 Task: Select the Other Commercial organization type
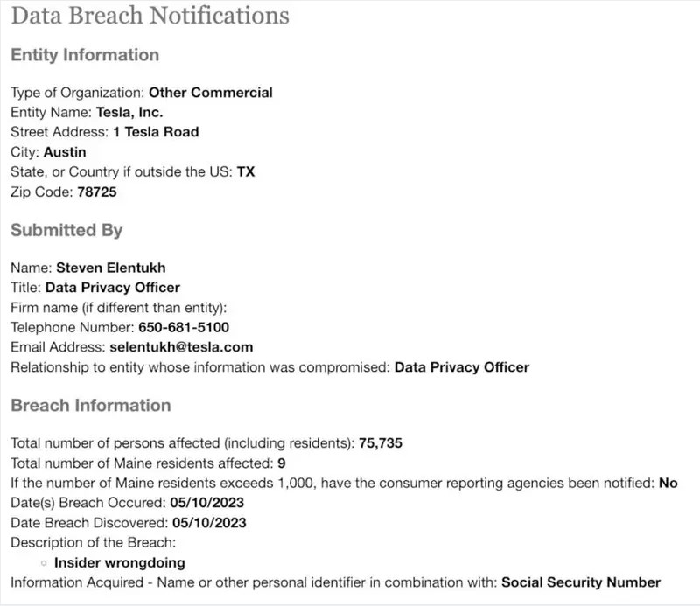(x=211, y=93)
